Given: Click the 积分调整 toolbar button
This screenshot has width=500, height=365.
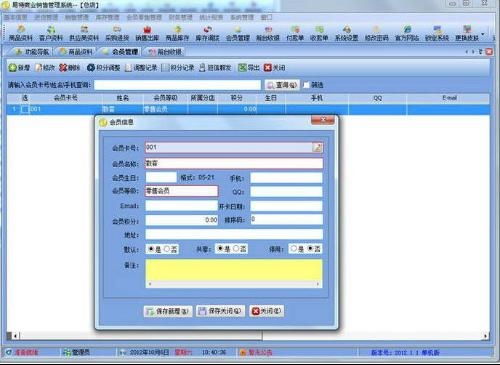Looking at the screenshot, I should tap(103, 68).
